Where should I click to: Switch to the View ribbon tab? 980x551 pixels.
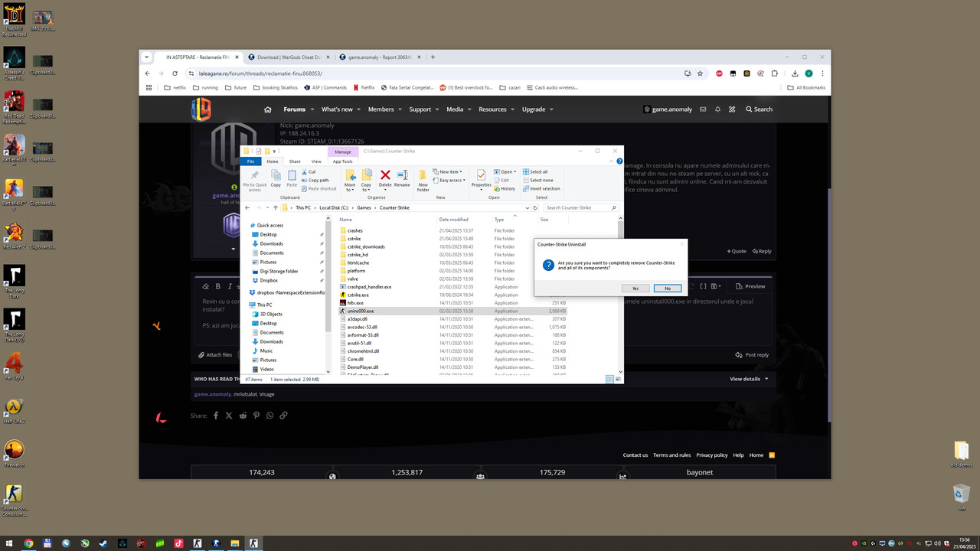pyautogui.click(x=316, y=161)
